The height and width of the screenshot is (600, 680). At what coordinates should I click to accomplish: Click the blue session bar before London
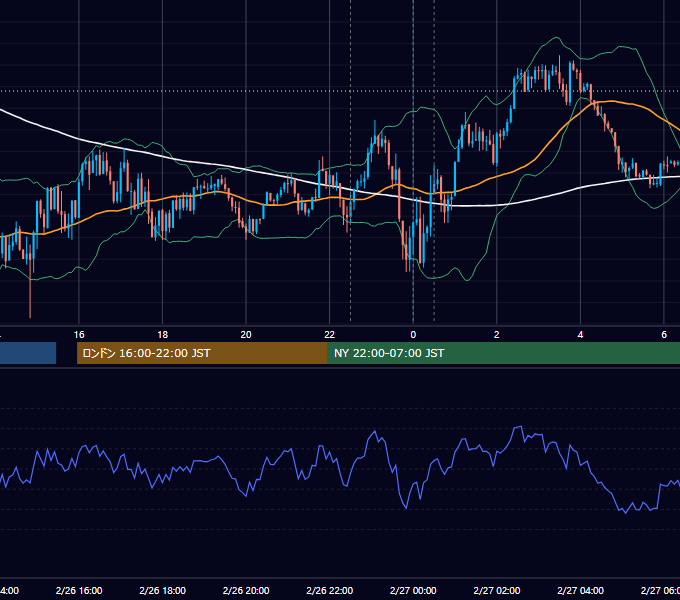pos(28,353)
